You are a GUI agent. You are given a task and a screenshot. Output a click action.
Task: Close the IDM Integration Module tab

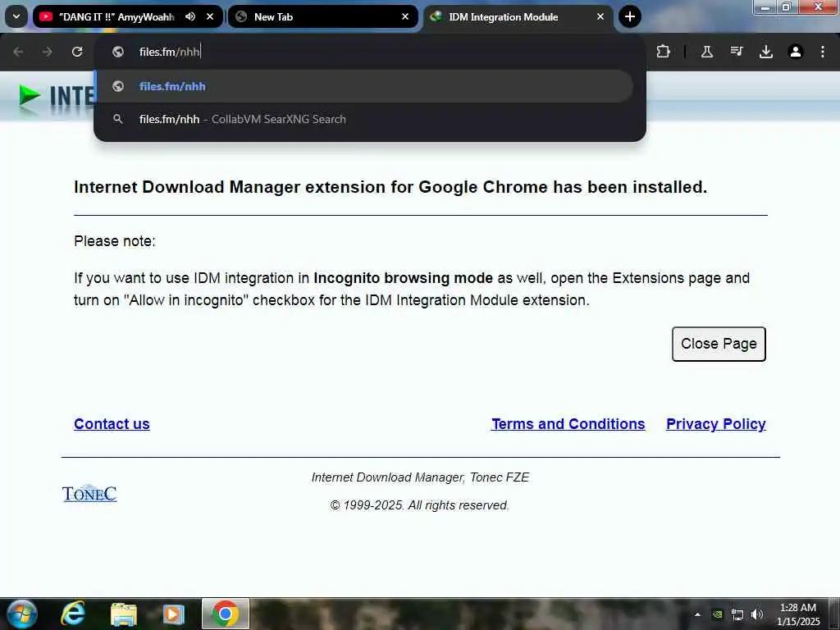point(600,16)
